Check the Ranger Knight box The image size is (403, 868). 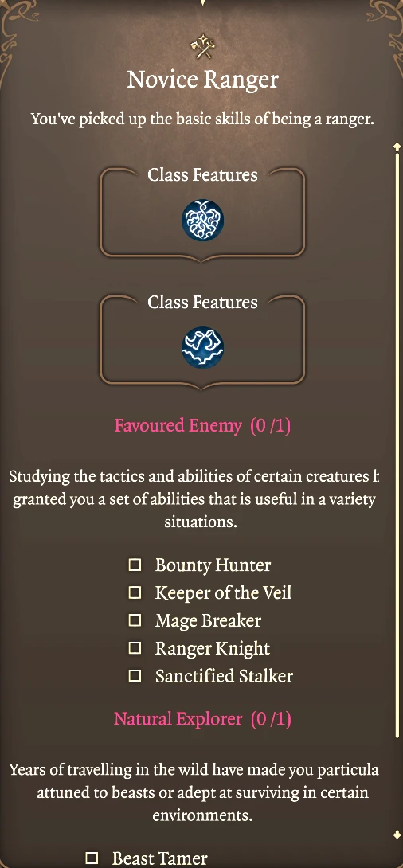(135, 648)
